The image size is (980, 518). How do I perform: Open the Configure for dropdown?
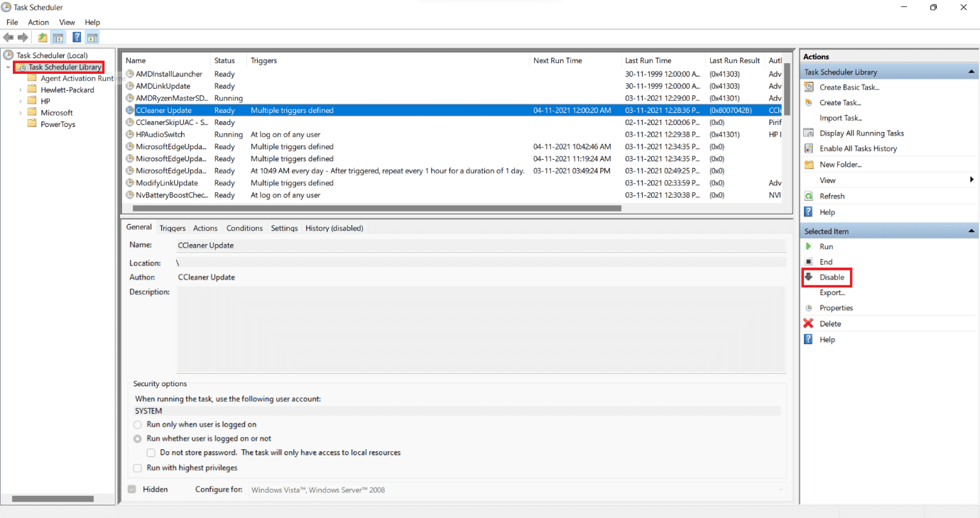tap(517, 490)
